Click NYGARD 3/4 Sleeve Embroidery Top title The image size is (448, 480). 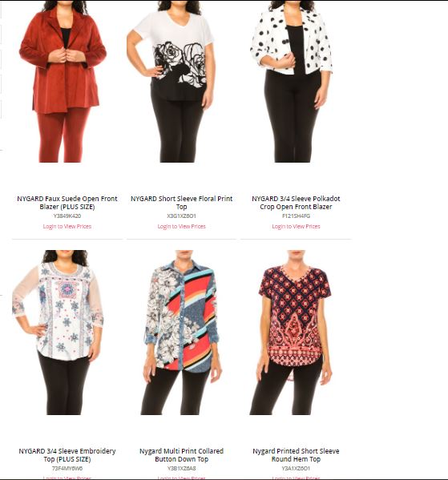coord(67,455)
